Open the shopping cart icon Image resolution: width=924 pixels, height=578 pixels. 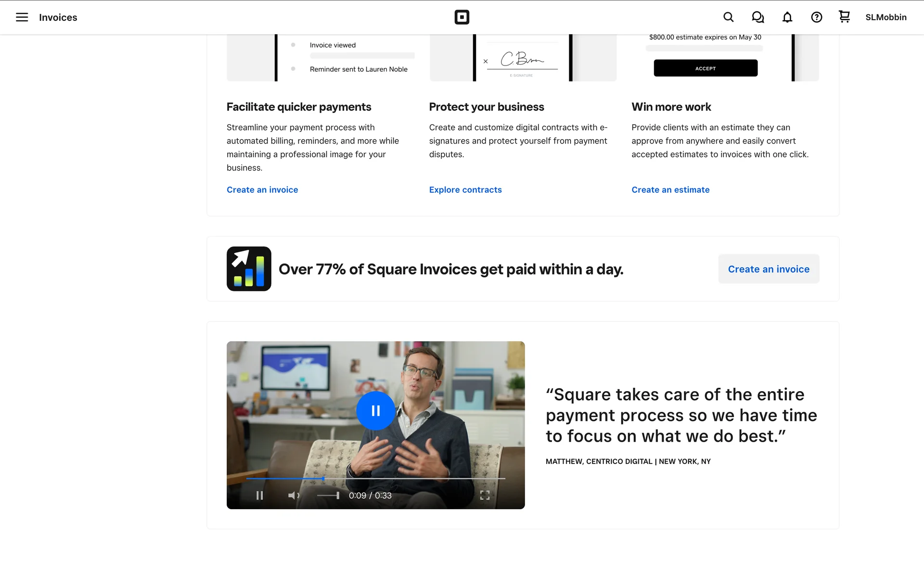[844, 17]
